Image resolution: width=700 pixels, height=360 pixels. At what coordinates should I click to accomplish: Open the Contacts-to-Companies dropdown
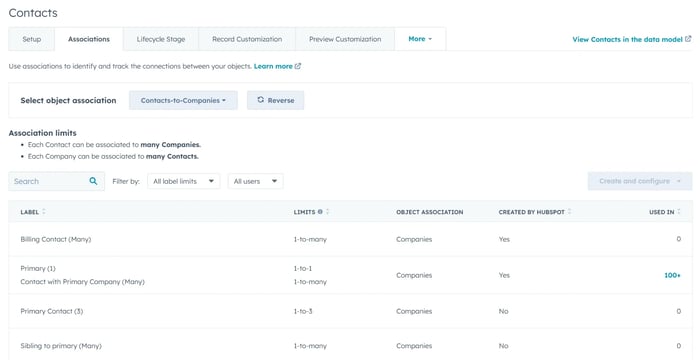click(183, 100)
